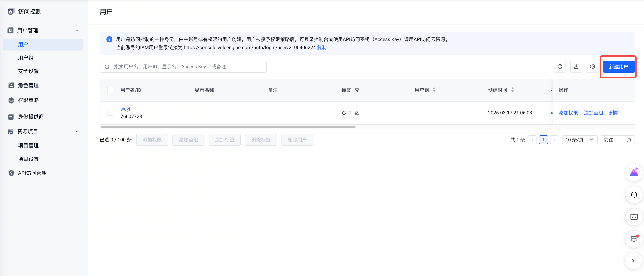Viewport: 644px width, 276px height.
Task: Collapse the 用户管理 sidebar section
Action: (76, 31)
